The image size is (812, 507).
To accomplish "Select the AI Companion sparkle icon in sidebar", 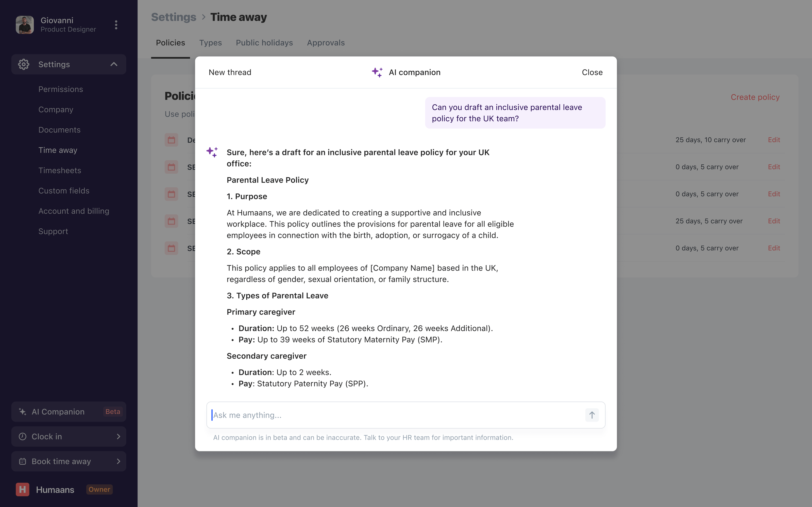I will click(22, 411).
